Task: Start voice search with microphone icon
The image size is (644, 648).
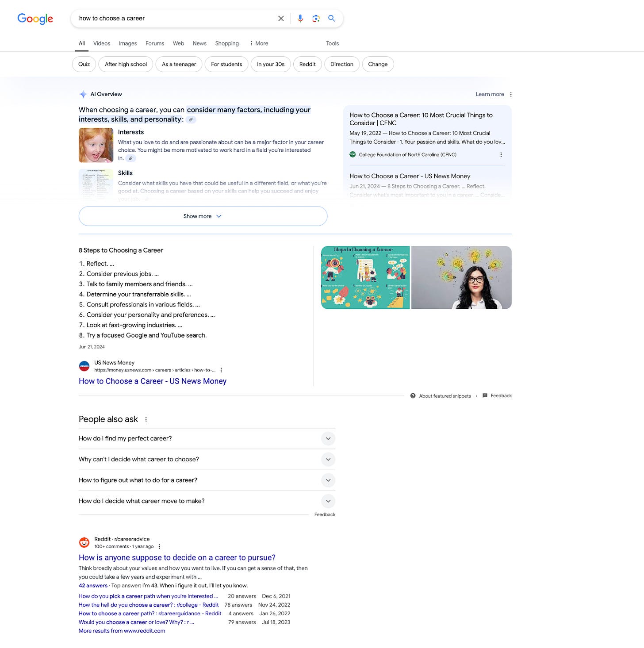Action: coord(300,19)
